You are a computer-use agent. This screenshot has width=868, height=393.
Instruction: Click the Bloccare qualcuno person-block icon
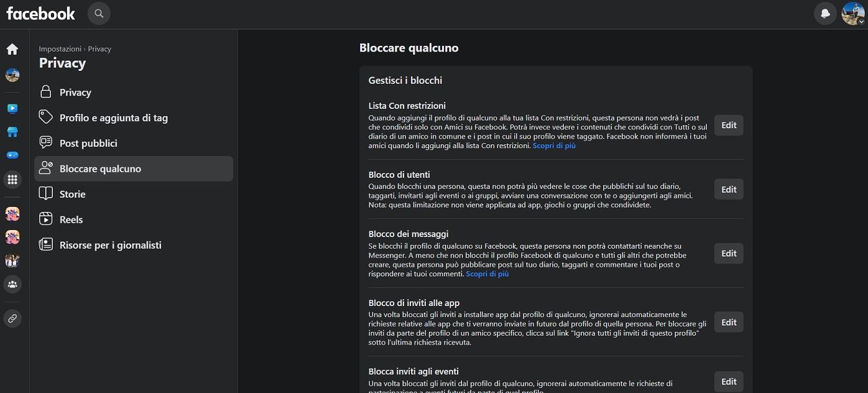[x=46, y=168]
